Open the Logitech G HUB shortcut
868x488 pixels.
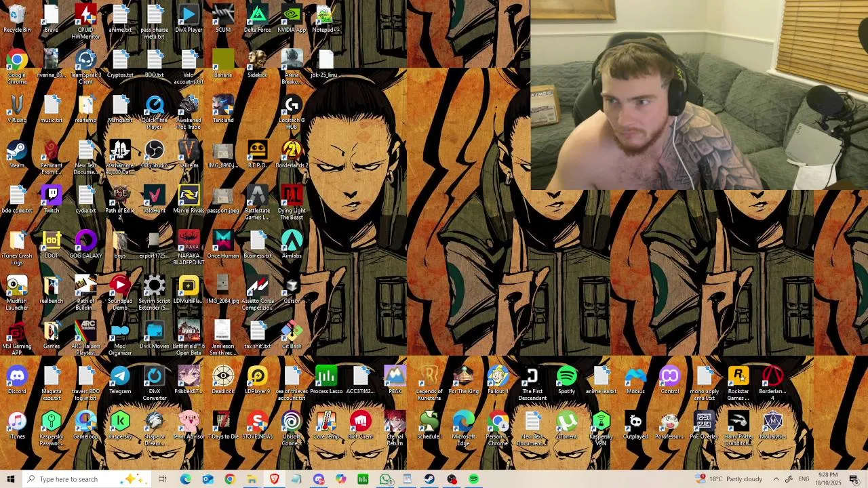tap(292, 112)
